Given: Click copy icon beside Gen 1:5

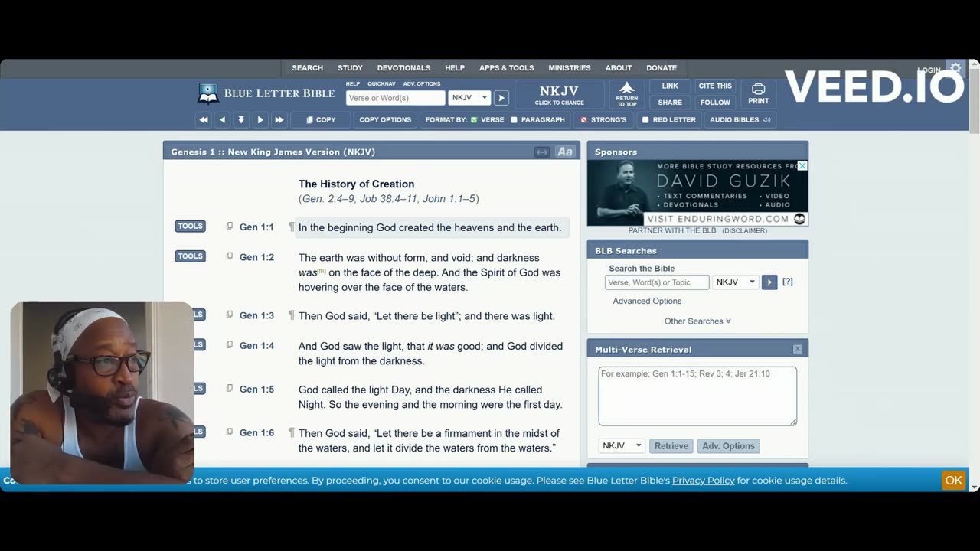Looking at the screenshot, I should click(229, 389).
